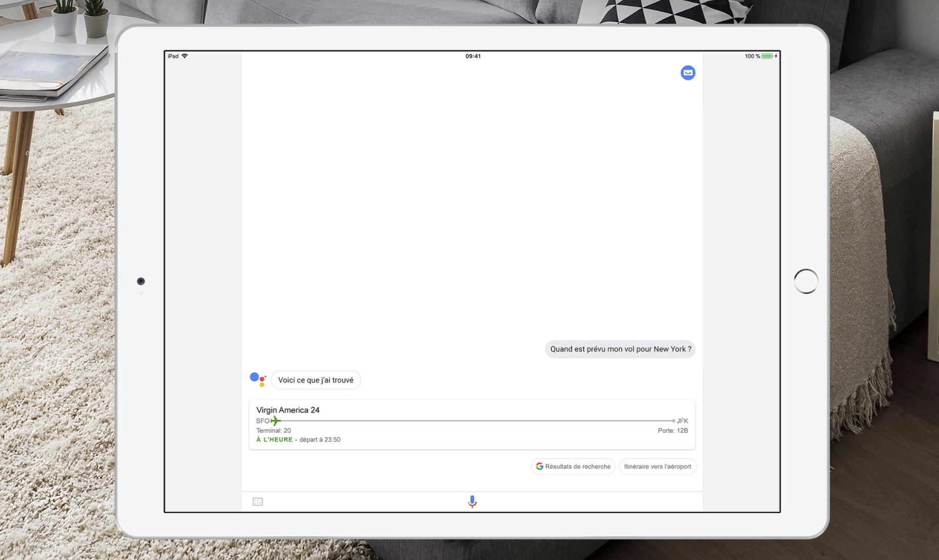The width and height of the screenshot is (939, 560).
Task: Tap the Google G logo in search chip
Action: pyautogui.click(x=540, y=466)
